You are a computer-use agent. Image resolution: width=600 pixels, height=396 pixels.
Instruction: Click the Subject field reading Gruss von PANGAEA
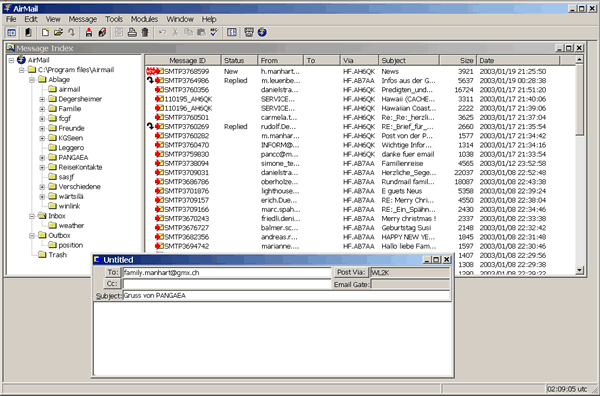(x=286, y=296)
